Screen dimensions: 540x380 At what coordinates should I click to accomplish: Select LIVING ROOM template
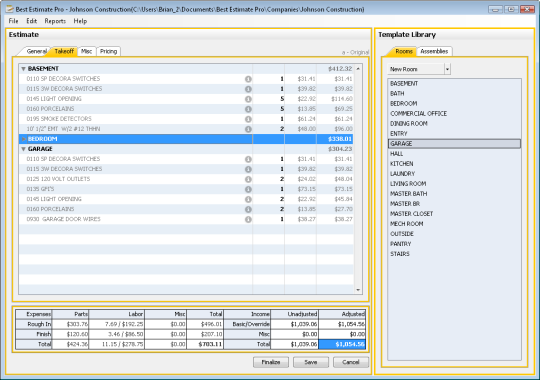[x=454, y=184]
